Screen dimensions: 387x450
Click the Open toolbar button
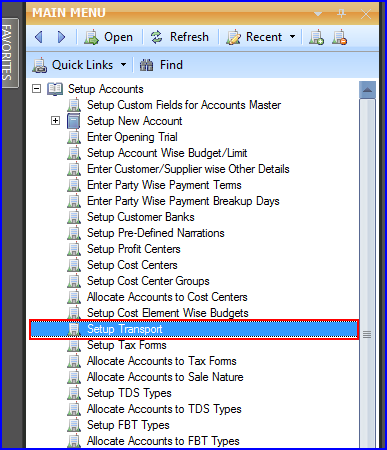click(x=109, y=37)
